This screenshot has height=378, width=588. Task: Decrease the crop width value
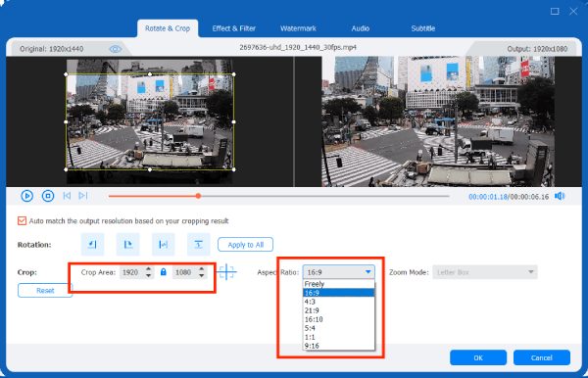pos(149,276)
